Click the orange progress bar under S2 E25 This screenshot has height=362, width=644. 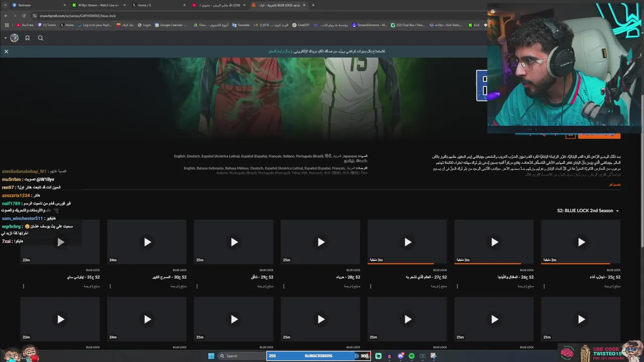pos(576,263)
